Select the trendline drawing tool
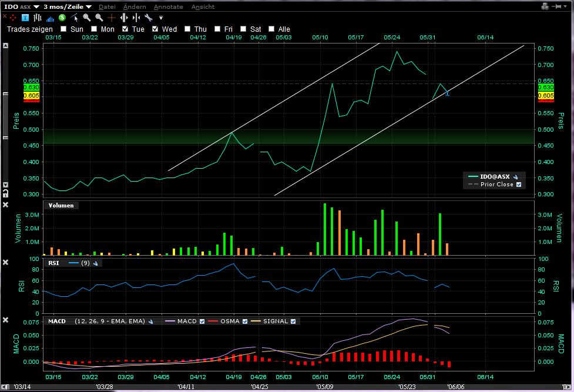 [74, 18]
